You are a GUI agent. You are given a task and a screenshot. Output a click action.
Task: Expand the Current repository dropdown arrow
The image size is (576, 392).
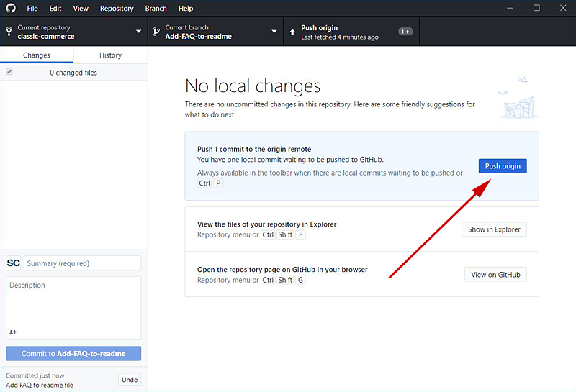(x=138, y=32)
